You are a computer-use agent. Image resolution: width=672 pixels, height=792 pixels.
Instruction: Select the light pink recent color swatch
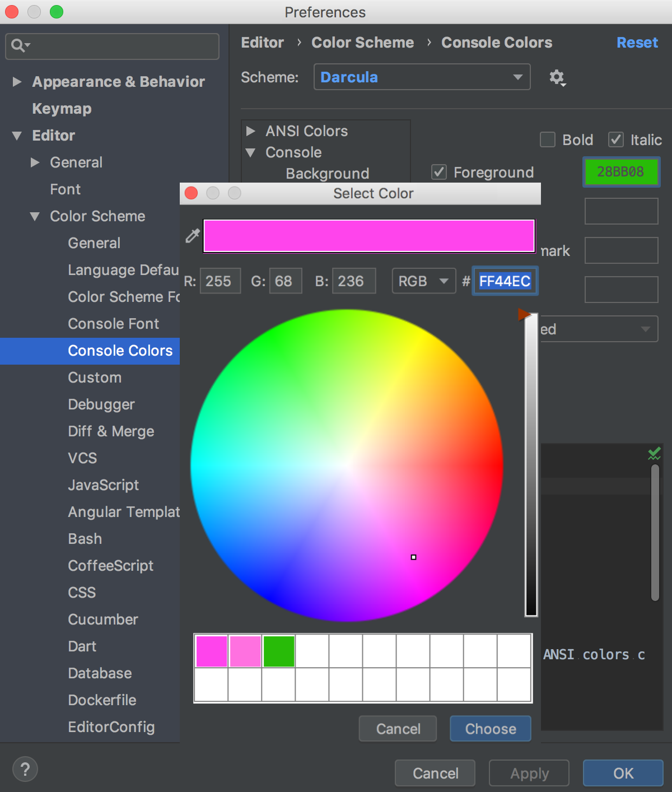coord(245,651)
